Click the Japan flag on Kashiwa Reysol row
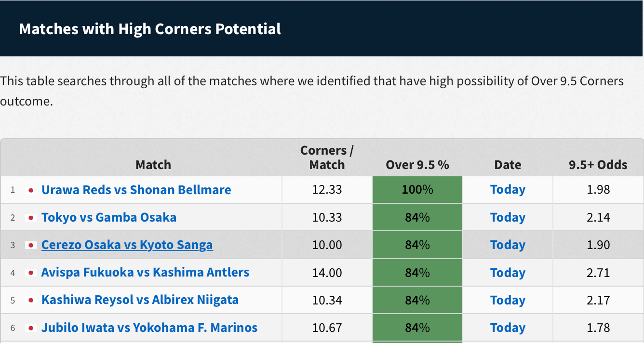Viewport: 644px width, 343px height. coord(31,300)
